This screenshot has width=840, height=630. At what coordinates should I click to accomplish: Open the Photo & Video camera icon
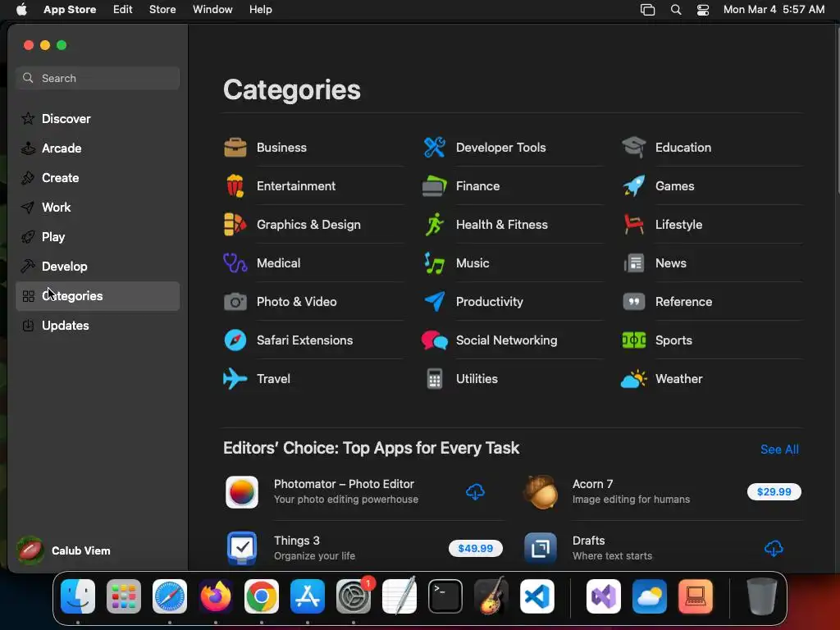tap(235, 302)
